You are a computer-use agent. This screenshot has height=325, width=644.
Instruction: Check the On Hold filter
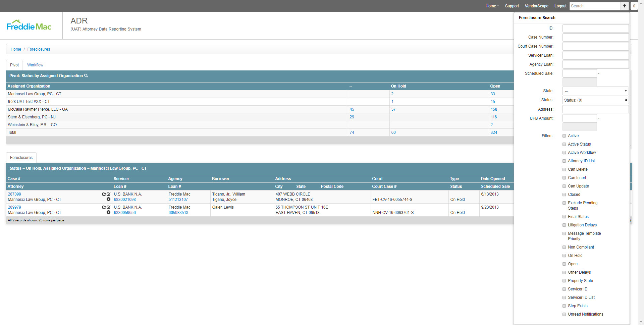tap(564, 256)
